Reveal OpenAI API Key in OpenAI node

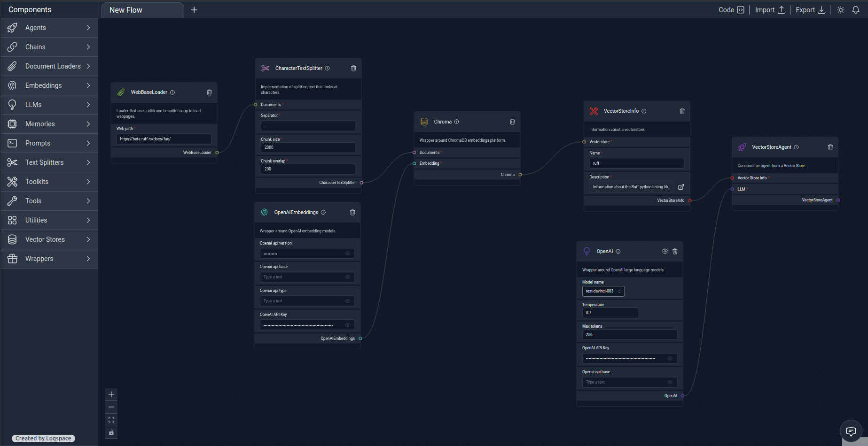(670, 359)
